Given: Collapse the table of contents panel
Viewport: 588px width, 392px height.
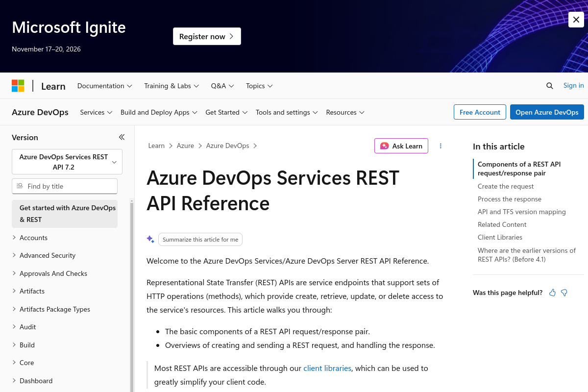Looking at the screenshot, I should tap(122, 137).
